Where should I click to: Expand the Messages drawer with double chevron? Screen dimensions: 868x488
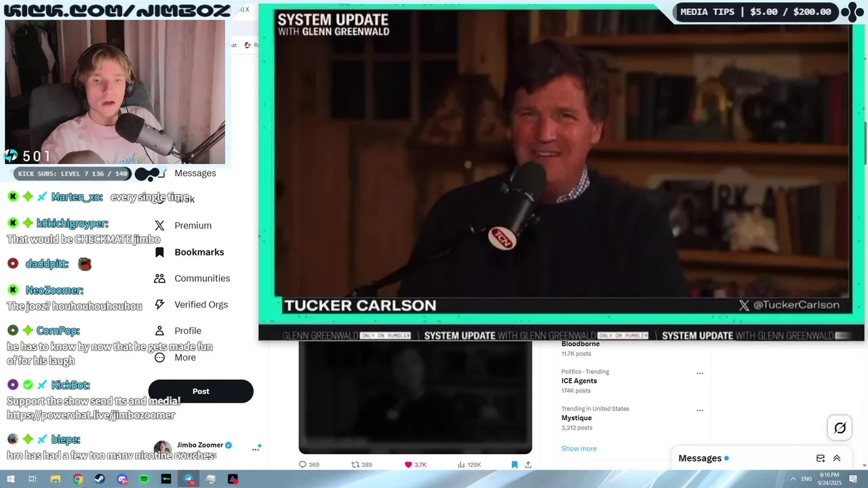(x=837, y=458)
